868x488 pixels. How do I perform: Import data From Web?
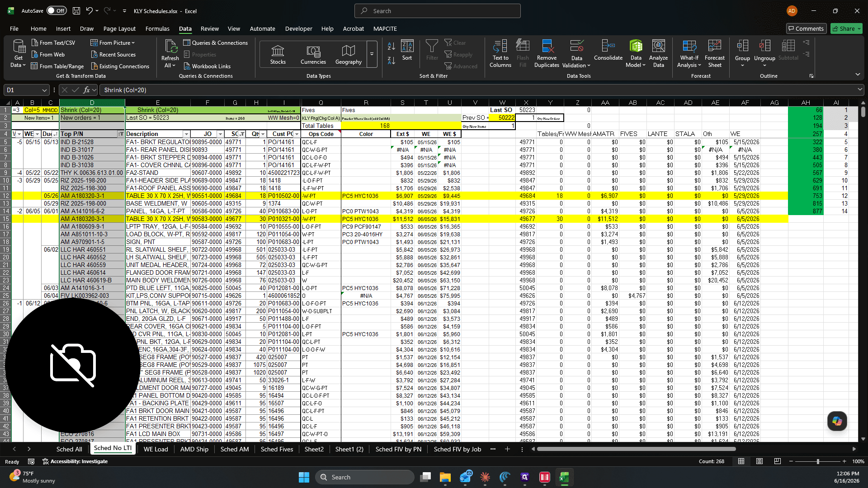[x=48, y=54]
